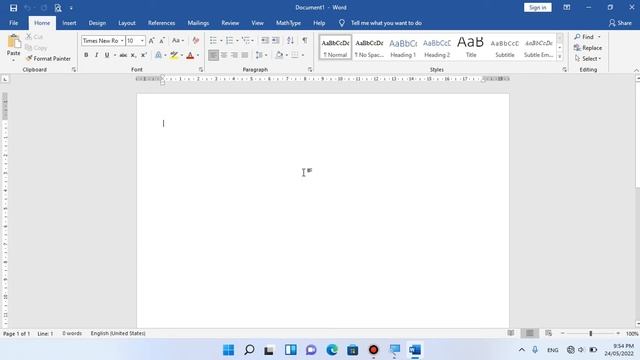Screen dimensions: 640x360
Task: Click the 100% zoom level
Action: coord(632,334)
